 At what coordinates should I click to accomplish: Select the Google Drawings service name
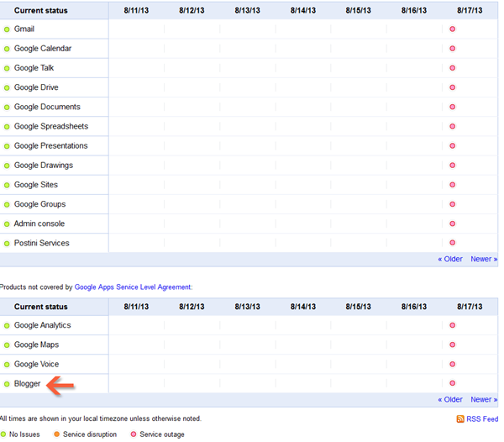(44, 166)
